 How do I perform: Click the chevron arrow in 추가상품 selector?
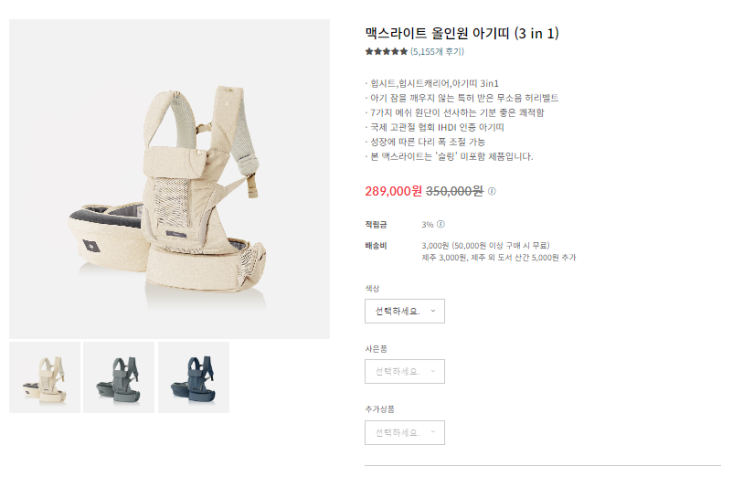[433, 432]
